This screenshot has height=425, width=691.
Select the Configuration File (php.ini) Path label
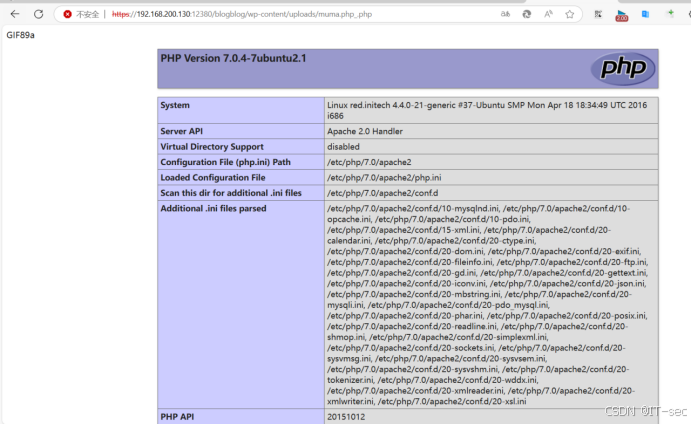pos(225,162)
